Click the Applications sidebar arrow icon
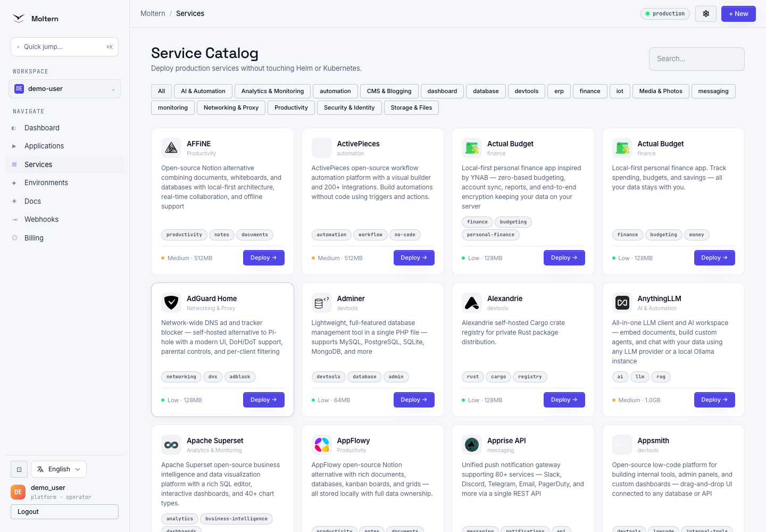Viewport: 766px width, 532px height. [x=14, y=146]
